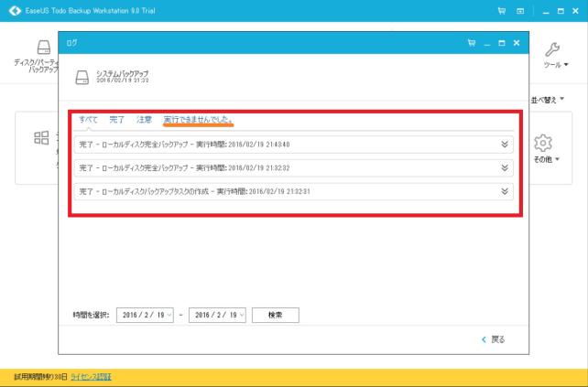Minimize the ログ dialog
The image size is (588, 387).
487,44
